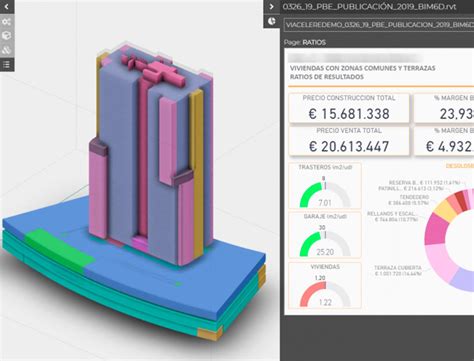Click the lavender segment of donut chart

click(x=463, y=281)
